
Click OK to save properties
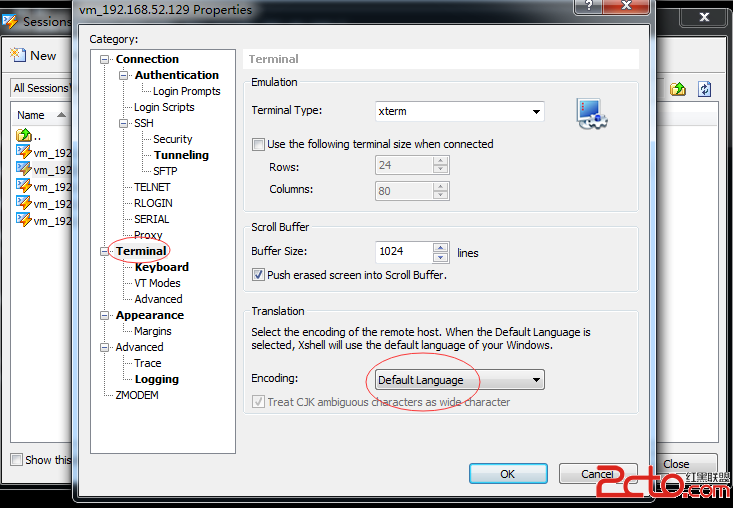pyautogui.click(x=508, y=474)
